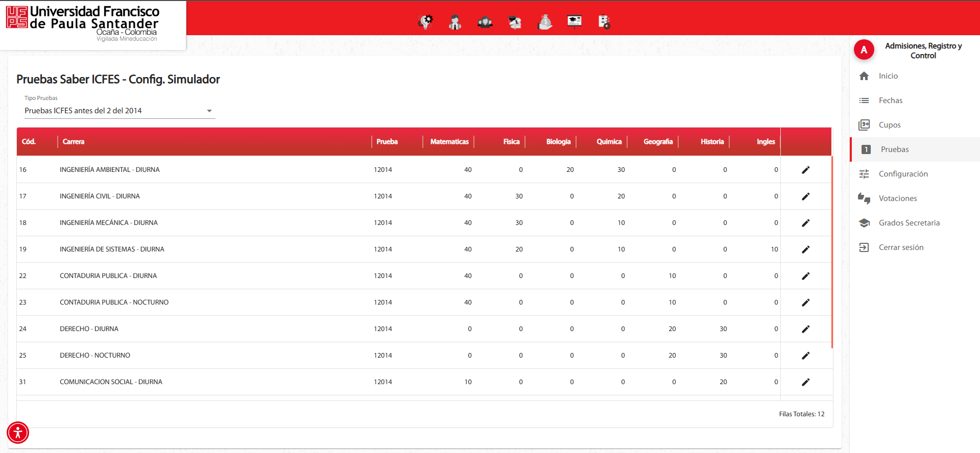980x453 pixels.
Task: Click Cerrar sesión to log out
Action: coord(901,247)
